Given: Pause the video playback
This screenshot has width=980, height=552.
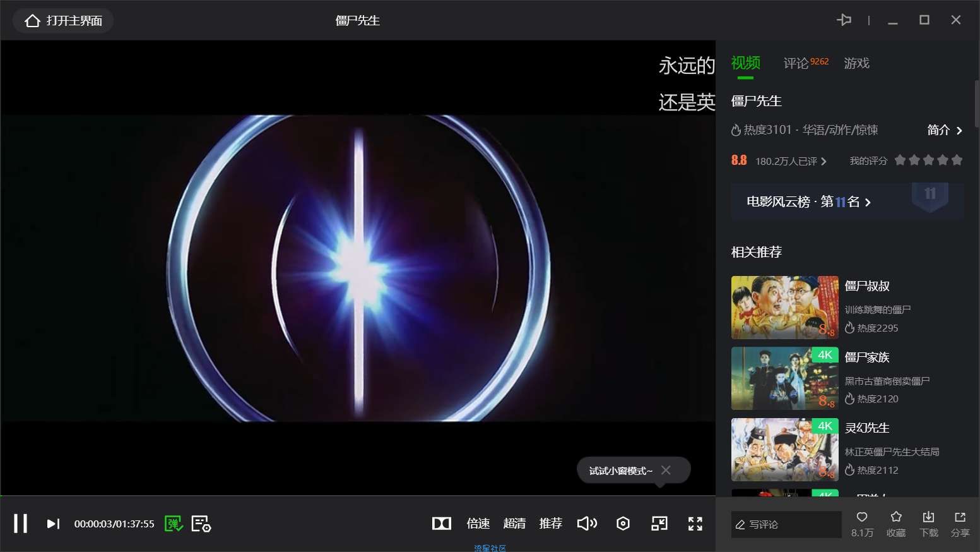Looking at the screenshot, I should click(x=20, y=524).
